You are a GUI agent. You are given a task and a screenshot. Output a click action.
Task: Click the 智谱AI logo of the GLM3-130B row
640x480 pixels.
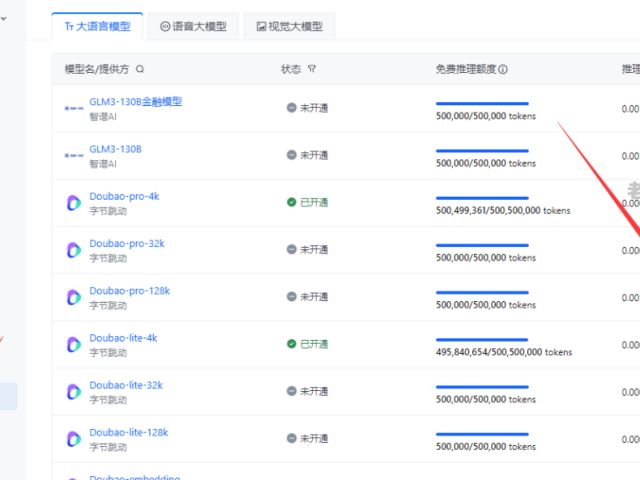pyautogui.click(x=74, y=156)
